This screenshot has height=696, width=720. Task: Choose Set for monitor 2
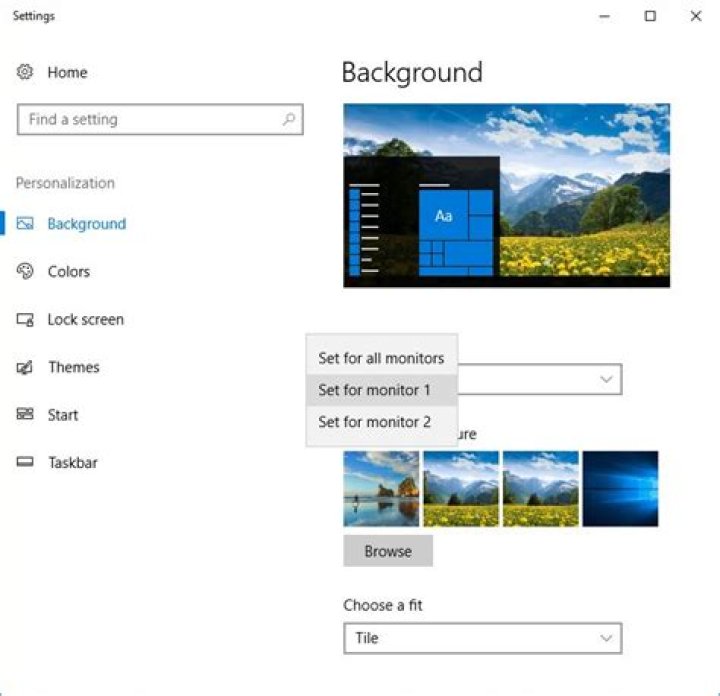coord(382,422)
